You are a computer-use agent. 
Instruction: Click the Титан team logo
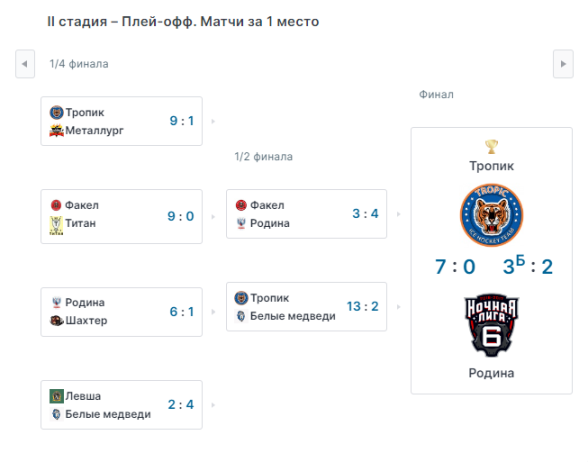[56, 225]
